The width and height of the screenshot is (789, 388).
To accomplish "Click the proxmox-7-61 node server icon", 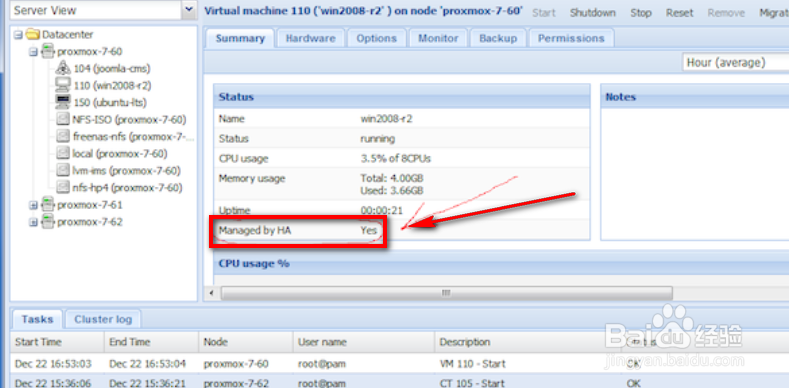I will 48,205.
